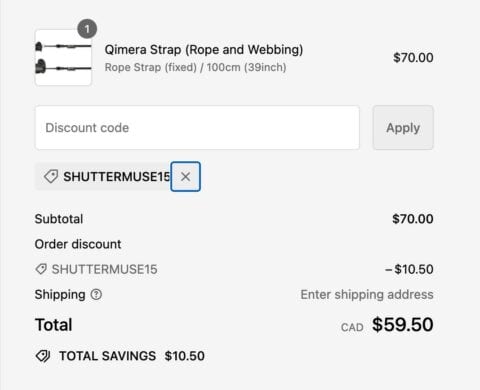
Task: Click the Apply discount button
Action: point(403,128)
